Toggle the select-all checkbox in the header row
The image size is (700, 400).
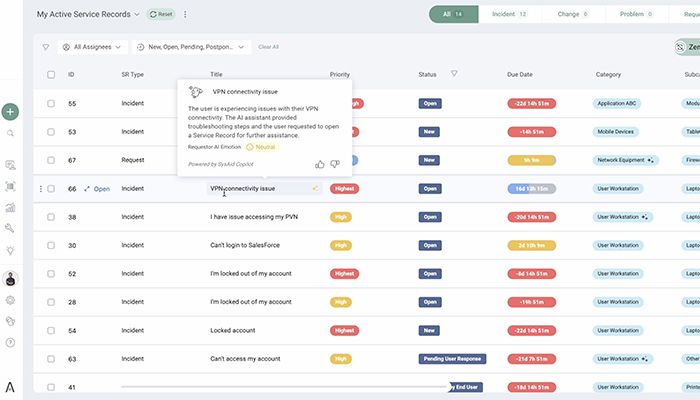51,75
